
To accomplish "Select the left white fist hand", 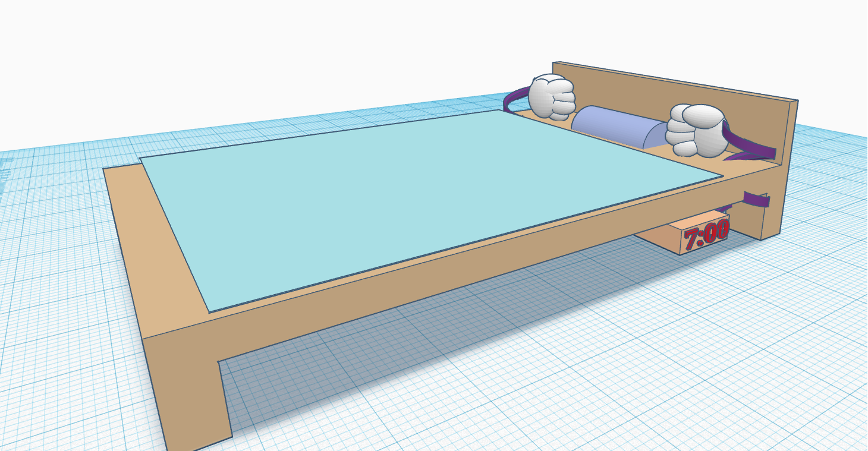I will 552,96.
